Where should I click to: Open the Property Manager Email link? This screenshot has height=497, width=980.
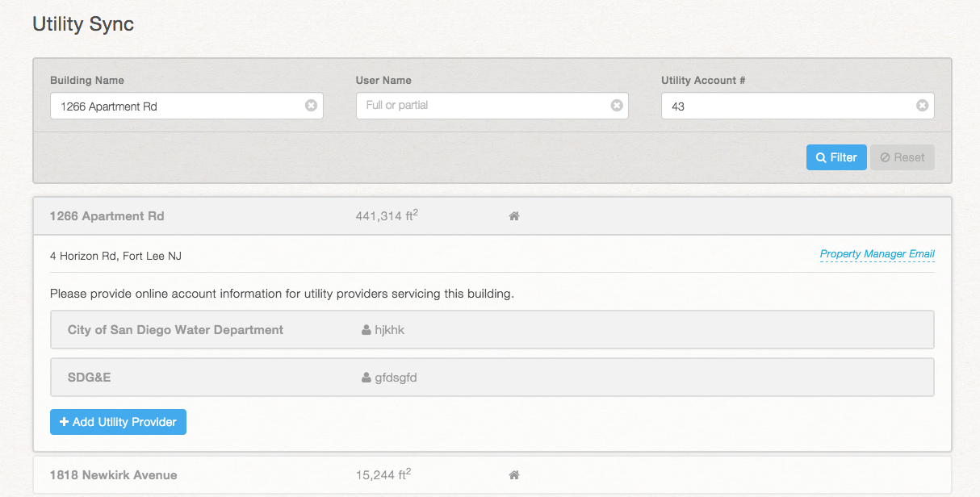877,254
